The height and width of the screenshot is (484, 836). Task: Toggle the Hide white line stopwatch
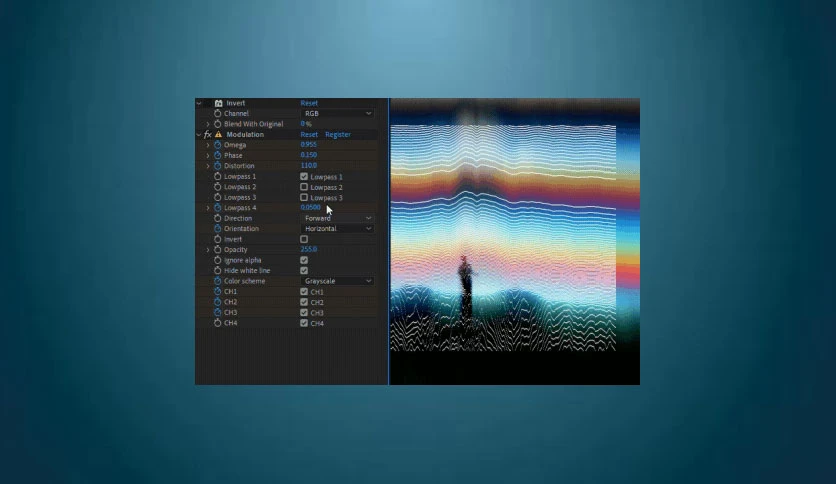pyautogui.click(x=218, y=271)
